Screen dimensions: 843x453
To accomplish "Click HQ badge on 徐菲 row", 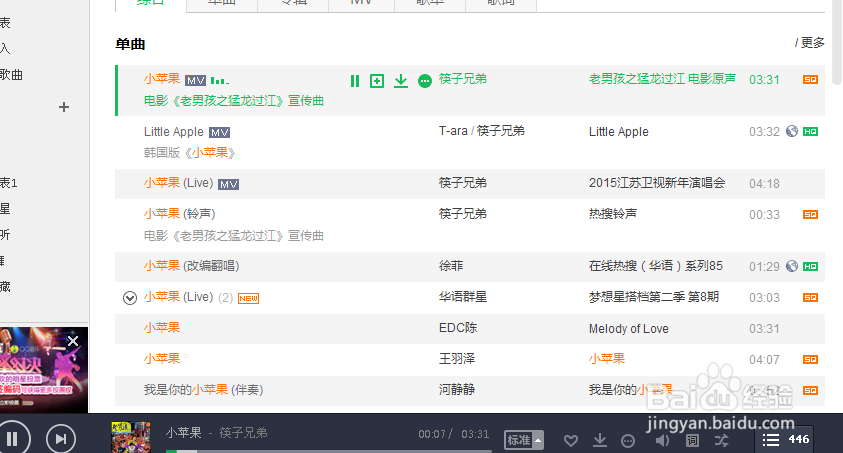I will pos(810,267).
